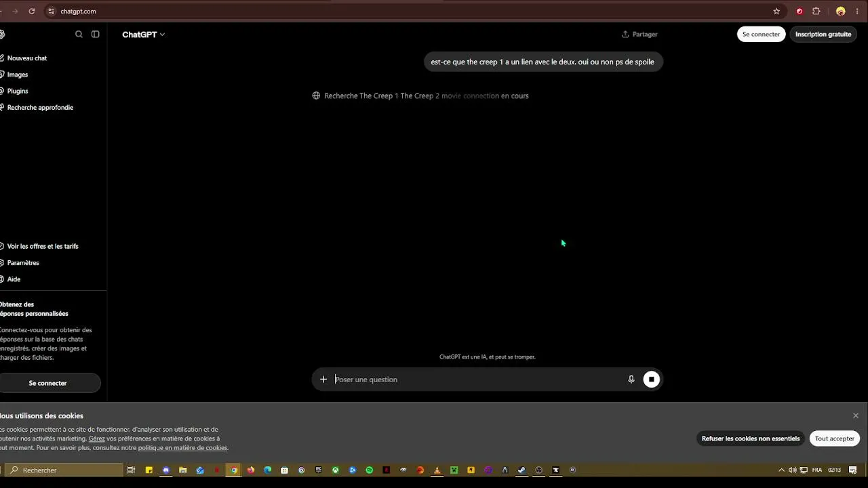Open Discord from the taskbar
868x488 pixels.
tap(166, 470)
